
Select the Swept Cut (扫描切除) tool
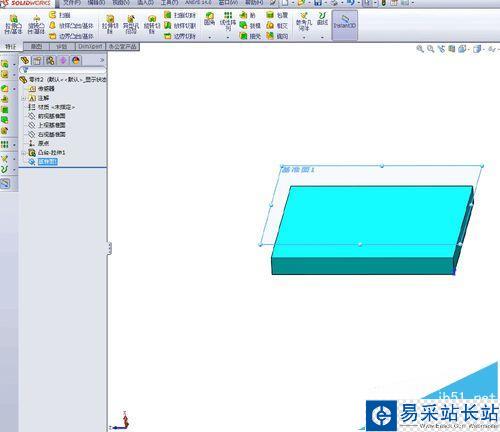(180, 15)
